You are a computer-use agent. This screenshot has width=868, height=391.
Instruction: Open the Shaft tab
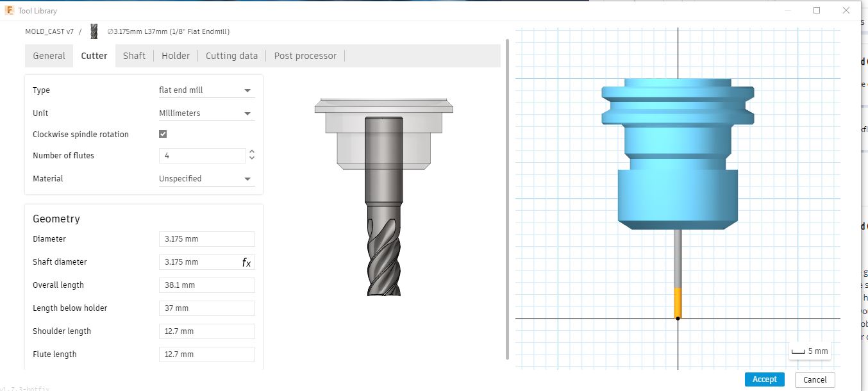134,56
